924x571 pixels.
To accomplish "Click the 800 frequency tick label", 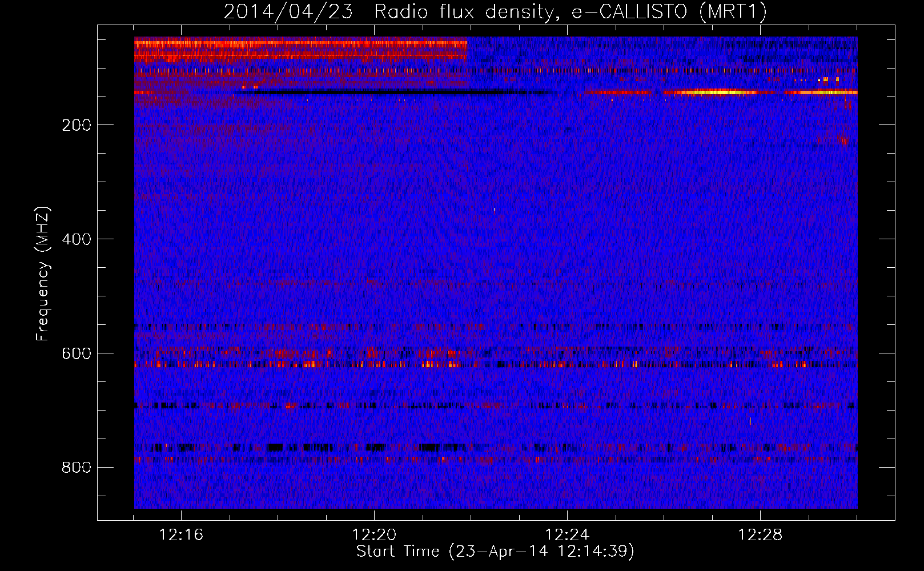I will coord(77,468).
